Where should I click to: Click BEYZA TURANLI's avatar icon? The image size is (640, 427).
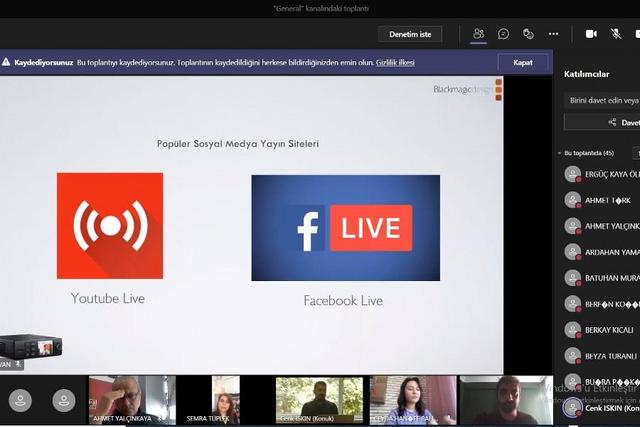click(573, 356)
